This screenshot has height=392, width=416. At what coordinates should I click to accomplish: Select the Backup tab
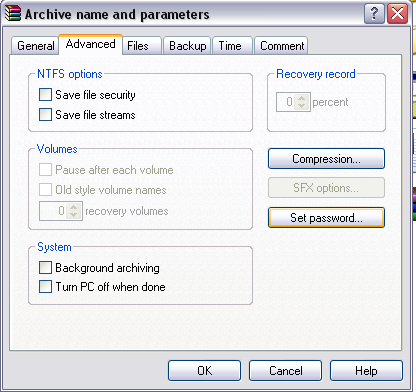click(187, 46)
